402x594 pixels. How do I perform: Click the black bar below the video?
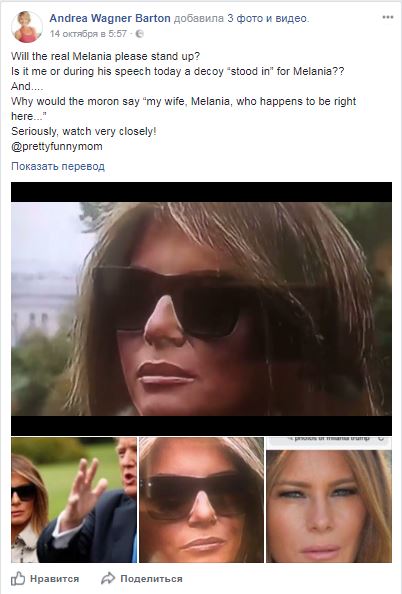(x=202, y=426)
